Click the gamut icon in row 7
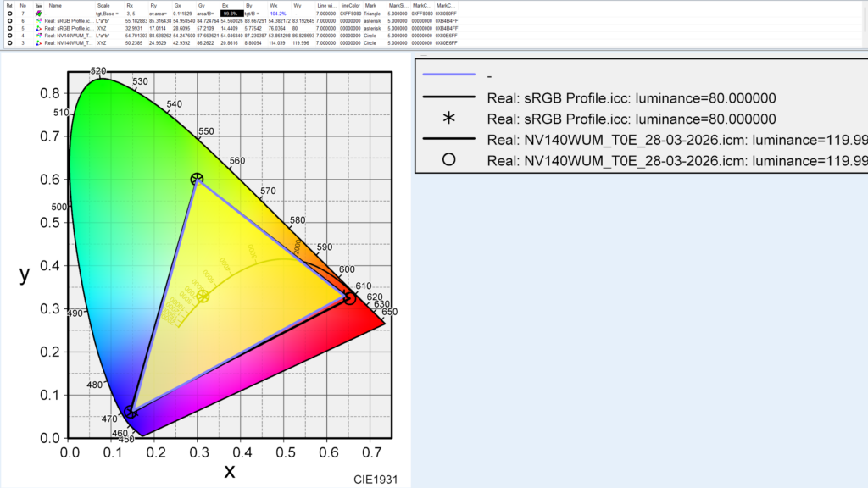This screenshot has height=488, width=868. 39,14
